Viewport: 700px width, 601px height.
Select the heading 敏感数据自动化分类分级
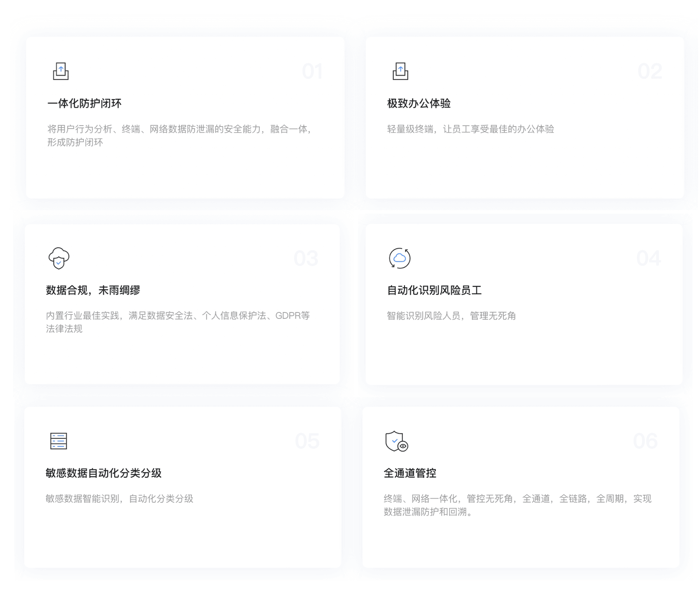[x=103, y=473]
